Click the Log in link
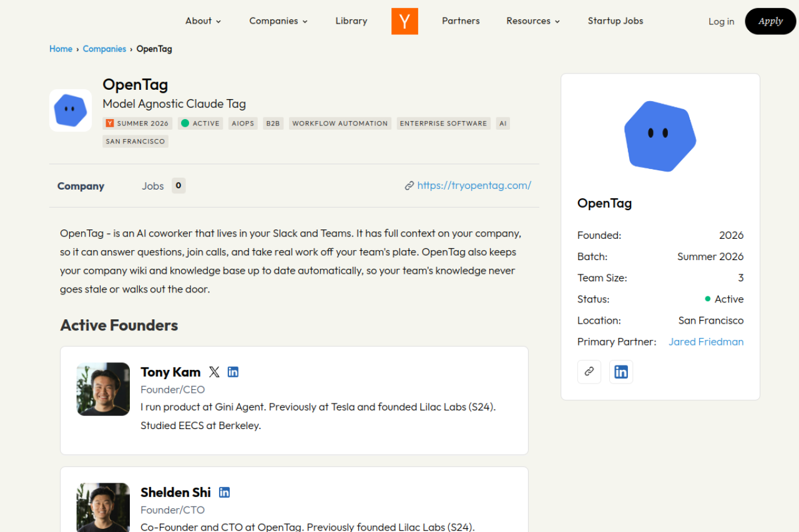 pos(721,22)
